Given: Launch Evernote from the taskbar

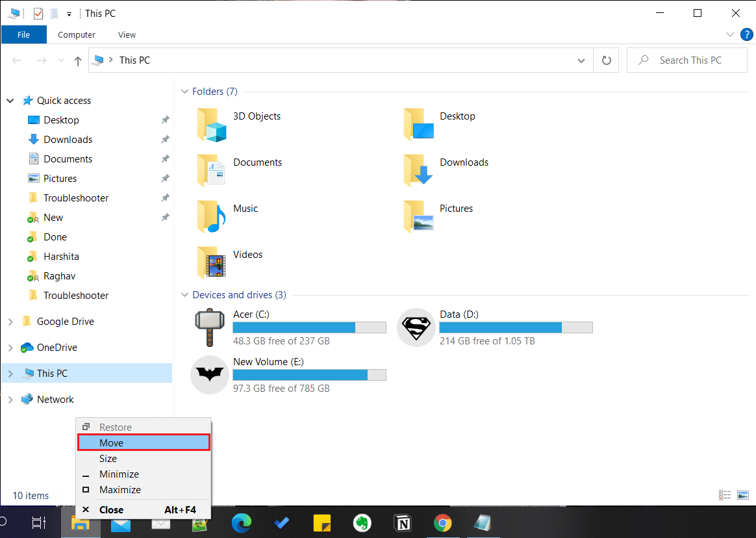Looking at the screenshot, I should point(362,522).
